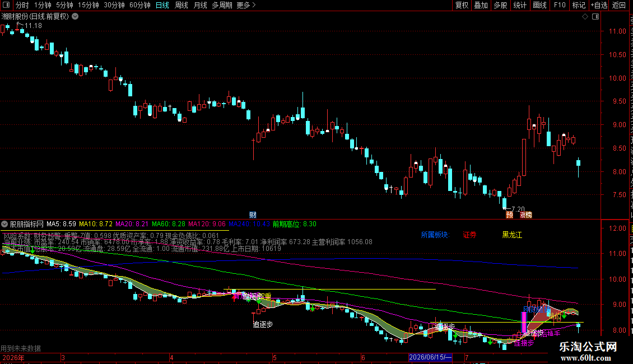Open F10 company info
Viewport: 633px width, 364px height.
pyautogui.click(x=560, y=5)
